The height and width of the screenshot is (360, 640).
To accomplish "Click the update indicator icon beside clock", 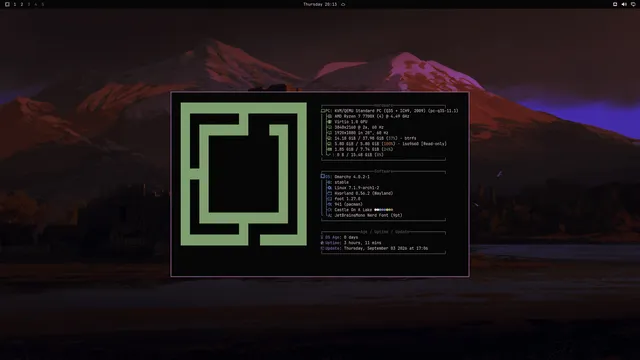I will [x=343, y=4].
